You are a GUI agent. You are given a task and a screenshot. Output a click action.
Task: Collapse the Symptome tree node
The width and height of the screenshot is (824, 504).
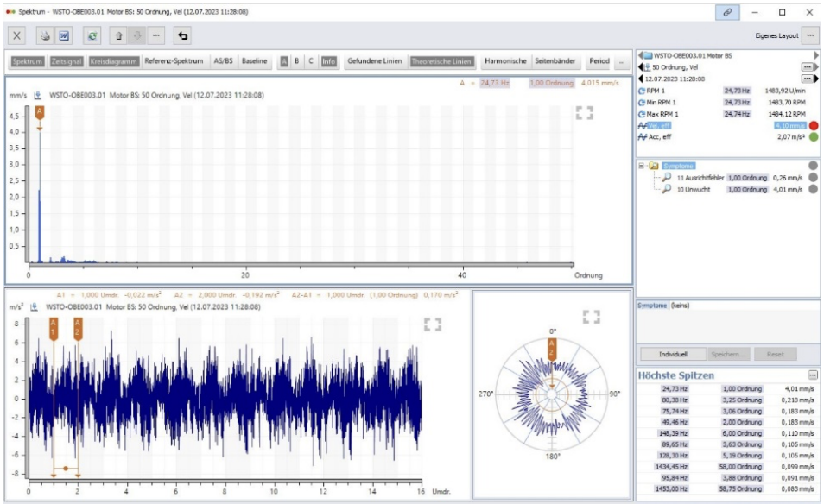coord(642,166)
